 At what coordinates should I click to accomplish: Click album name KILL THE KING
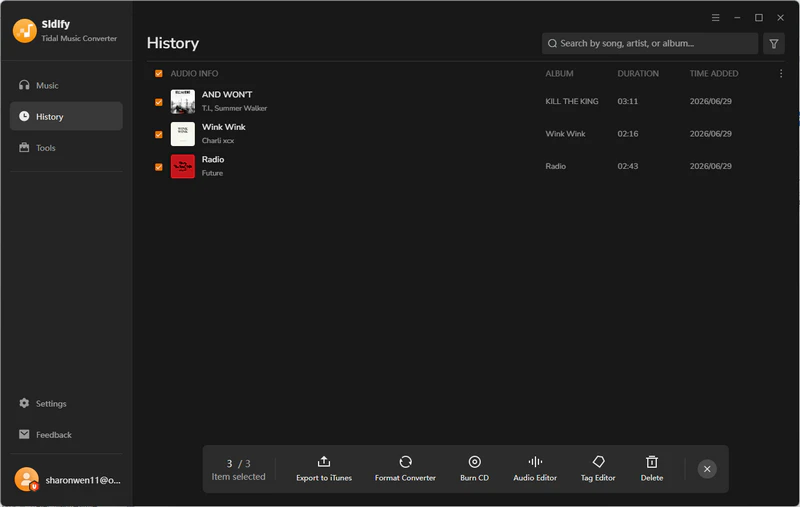click(x=571, y=102)
